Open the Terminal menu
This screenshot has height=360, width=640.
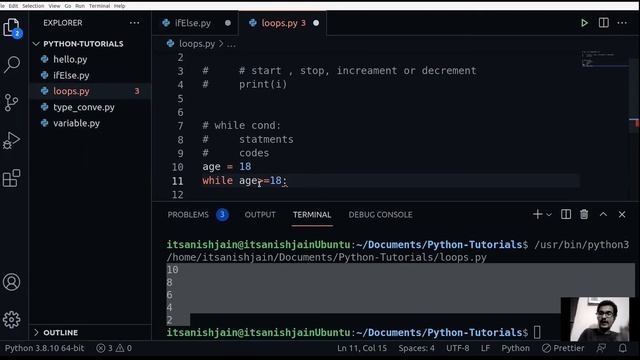[x=100, y=6]
